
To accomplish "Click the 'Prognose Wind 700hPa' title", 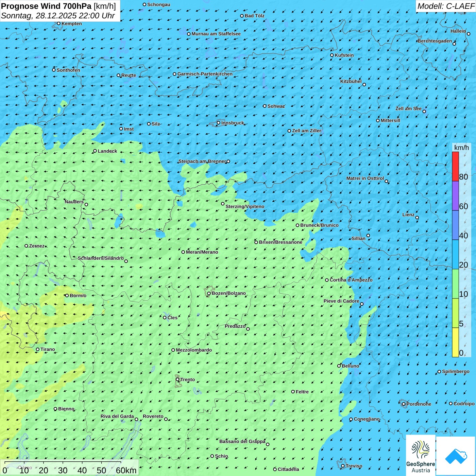I will (x=46, y=6).
